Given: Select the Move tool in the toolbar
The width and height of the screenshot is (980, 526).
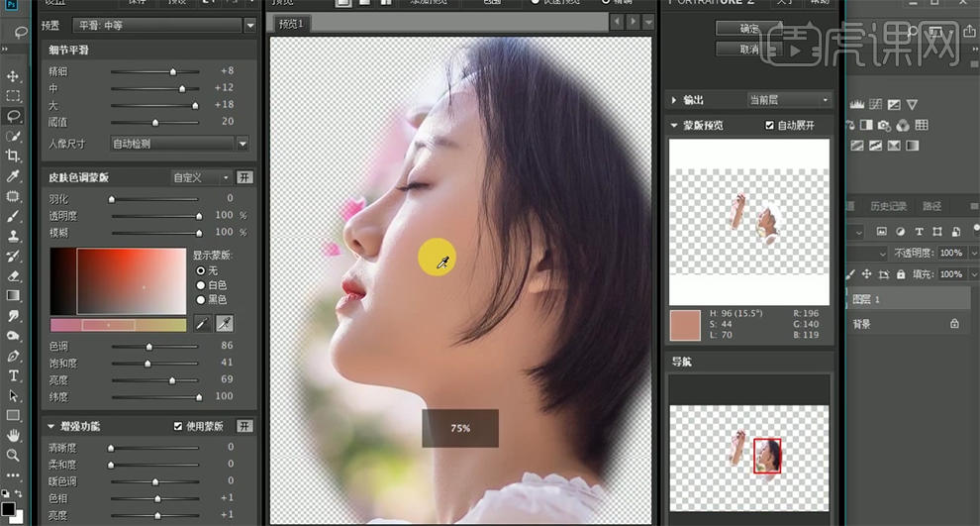Looking at the screenshot, I should coord(14,76).
